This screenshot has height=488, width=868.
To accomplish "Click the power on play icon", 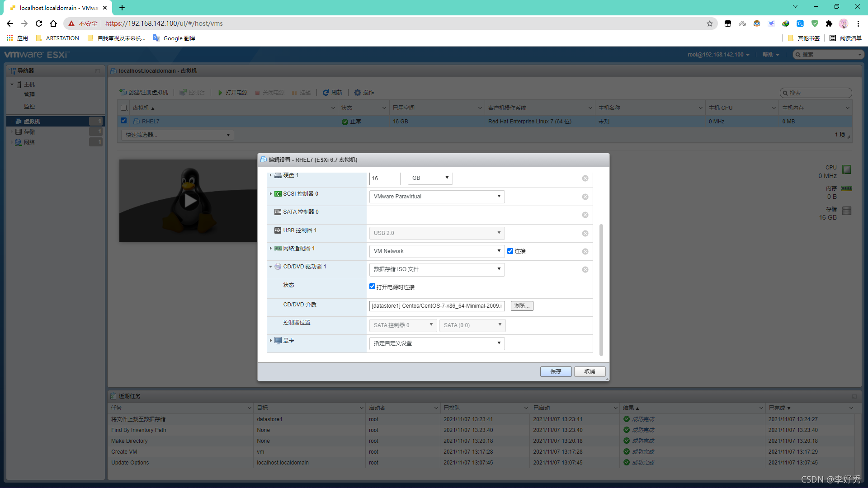I will 220,93.
